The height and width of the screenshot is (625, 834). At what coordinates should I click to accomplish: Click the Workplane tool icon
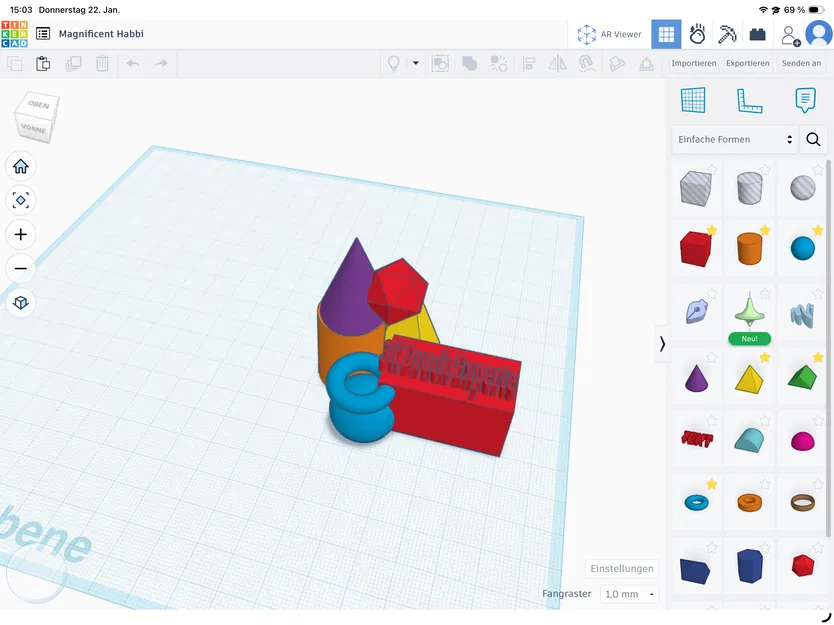click(616, 63)
